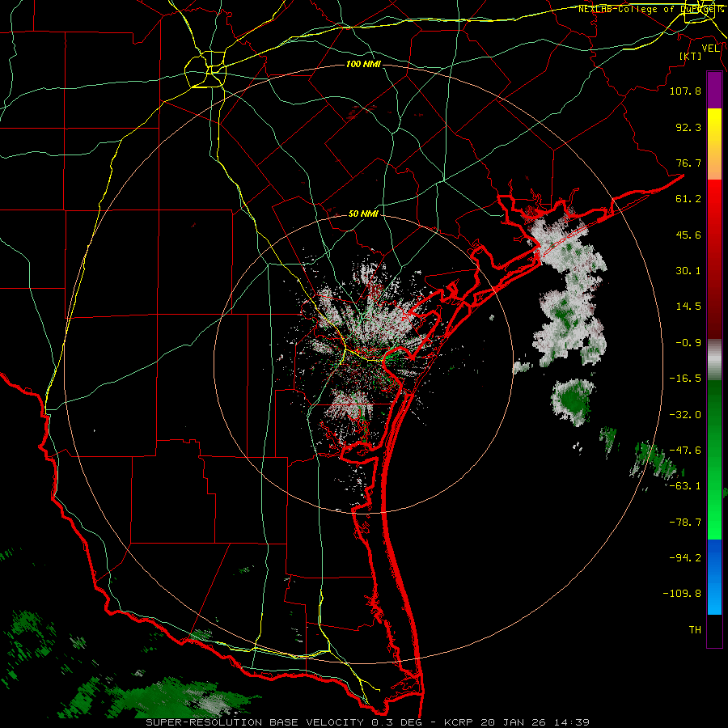Click the NEXLAB-College of DuPage watermark text
728x728 pixels.
pos(650,9)
